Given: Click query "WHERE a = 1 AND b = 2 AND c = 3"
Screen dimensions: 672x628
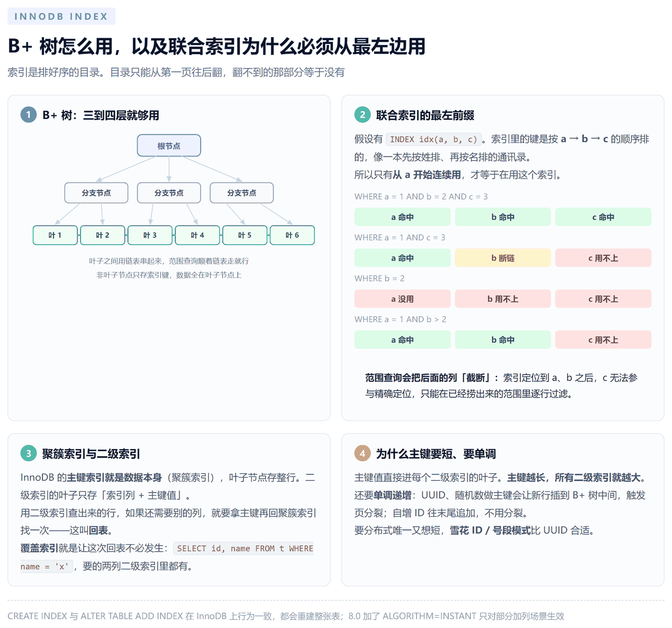Looking at the screenshot, I should (421, 196).
